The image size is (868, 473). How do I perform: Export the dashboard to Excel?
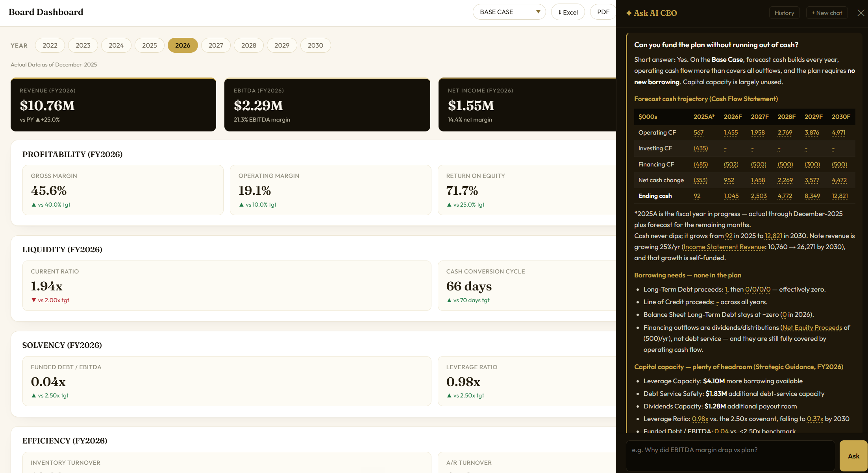pos(568,12)
